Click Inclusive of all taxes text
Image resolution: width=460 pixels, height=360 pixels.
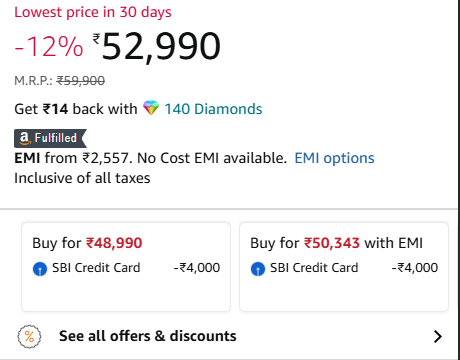[82, 178]
